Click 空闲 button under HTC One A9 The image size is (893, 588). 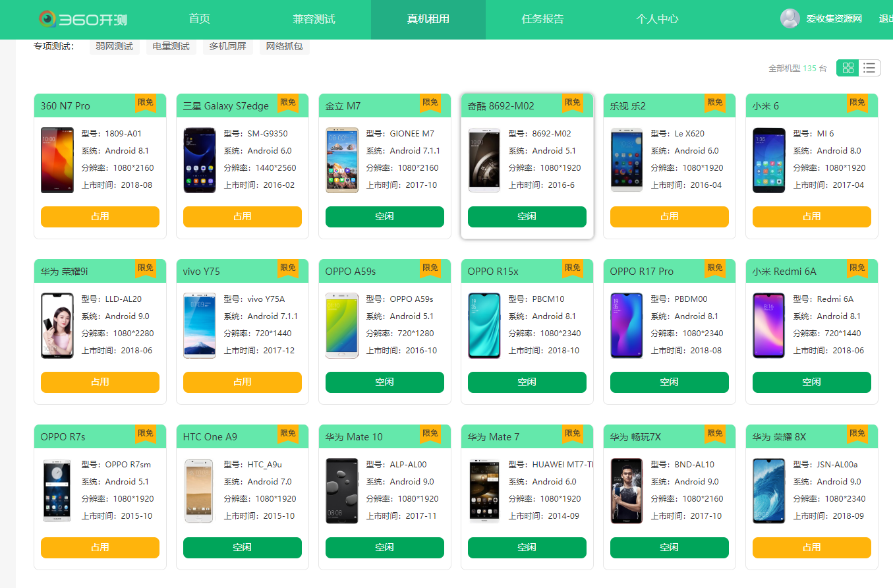[243, 548]
